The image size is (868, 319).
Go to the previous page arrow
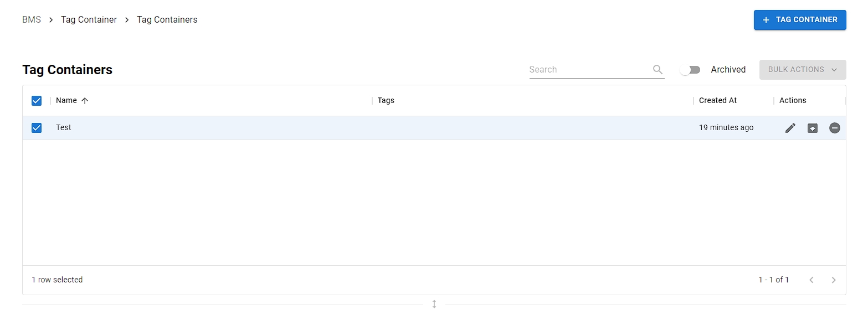(811, 280)
